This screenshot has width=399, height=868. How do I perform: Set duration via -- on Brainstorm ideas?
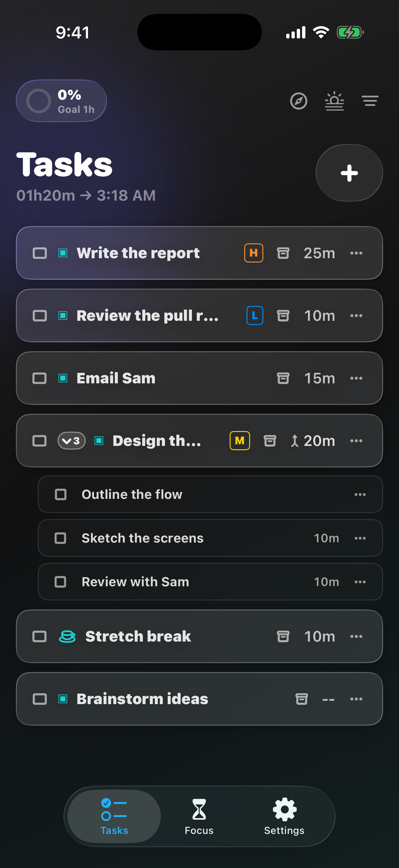pos(328,700)
